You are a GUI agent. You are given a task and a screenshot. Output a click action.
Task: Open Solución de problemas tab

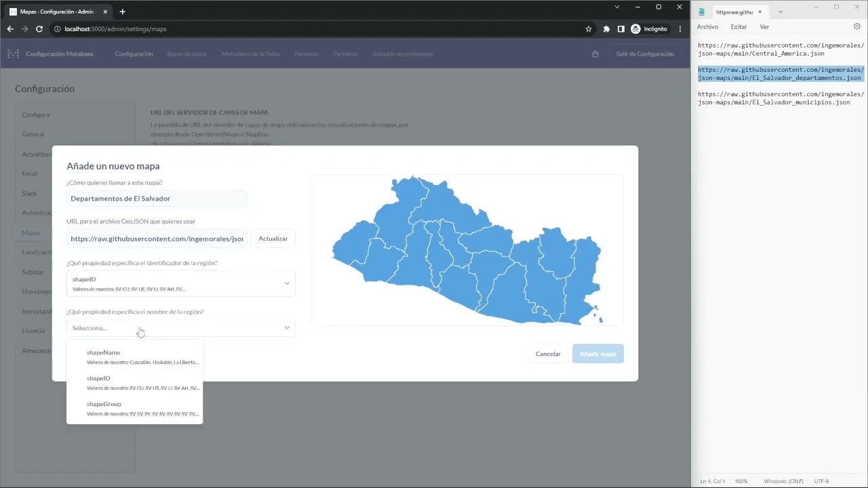[x=402, y=54]
